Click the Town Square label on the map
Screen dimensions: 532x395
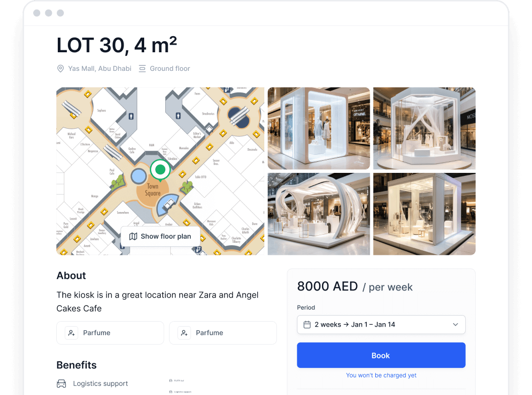[153, 189]
